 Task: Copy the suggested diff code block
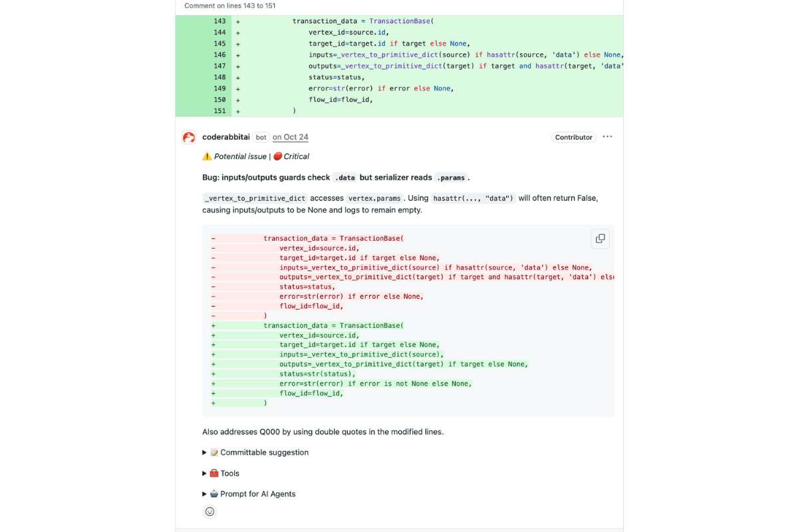(x=600, y=239)
